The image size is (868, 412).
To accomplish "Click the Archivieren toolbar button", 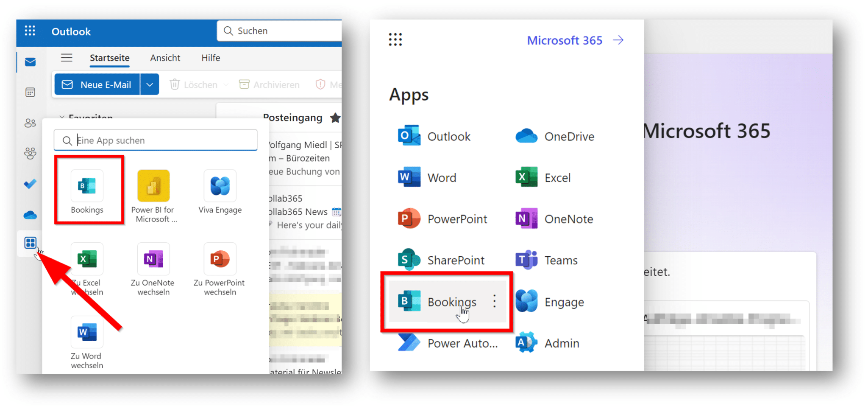I will pos(269,84).
